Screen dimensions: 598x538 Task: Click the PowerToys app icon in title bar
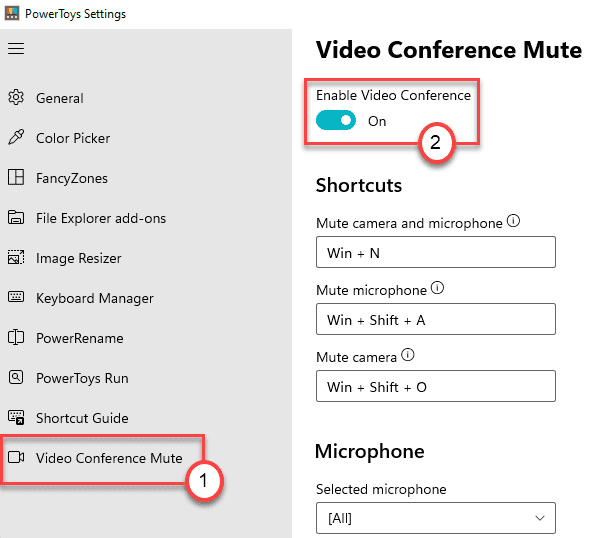[12, 13]
